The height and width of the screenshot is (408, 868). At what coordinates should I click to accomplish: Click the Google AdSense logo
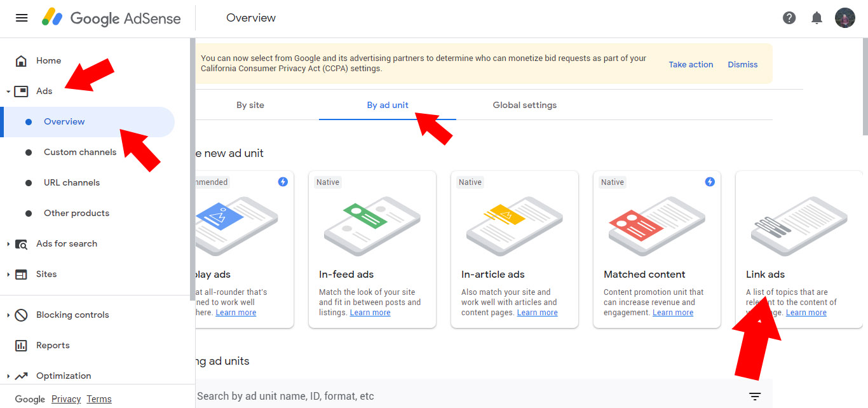(x=111, y=18)
